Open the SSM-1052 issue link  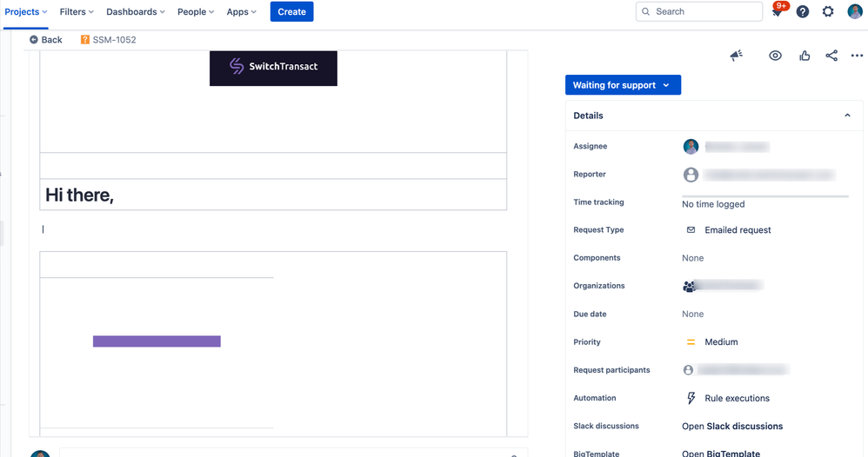(x=114, y=40)
